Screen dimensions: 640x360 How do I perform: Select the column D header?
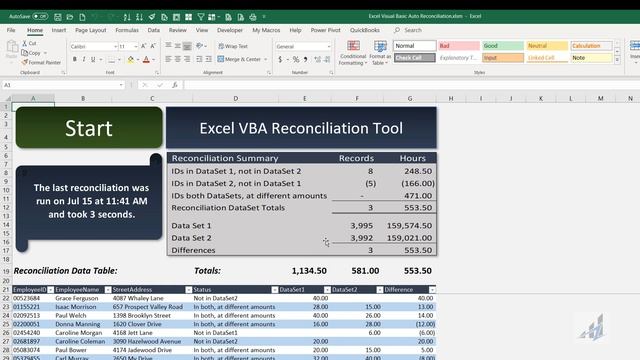[235, 98]
